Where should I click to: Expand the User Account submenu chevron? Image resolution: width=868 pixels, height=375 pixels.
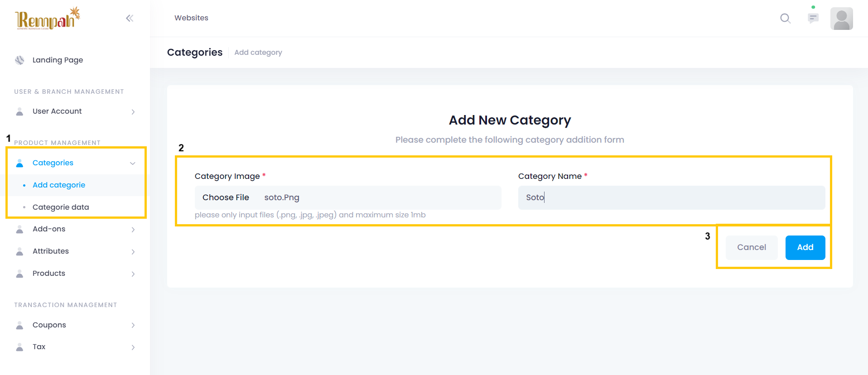(133, 112)
